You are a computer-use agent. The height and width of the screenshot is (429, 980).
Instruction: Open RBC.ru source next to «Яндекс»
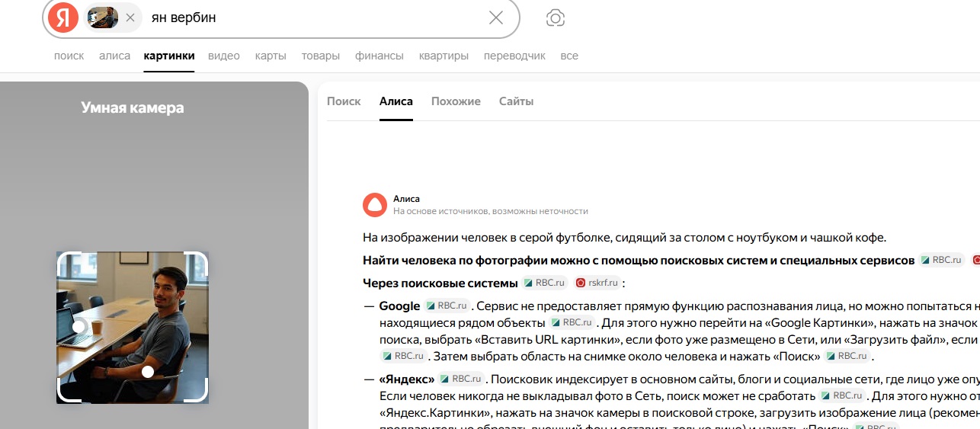tap(461, 379)
